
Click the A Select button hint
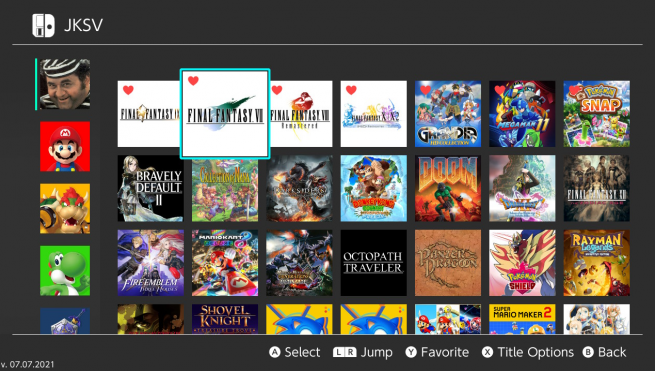point(295,352)
